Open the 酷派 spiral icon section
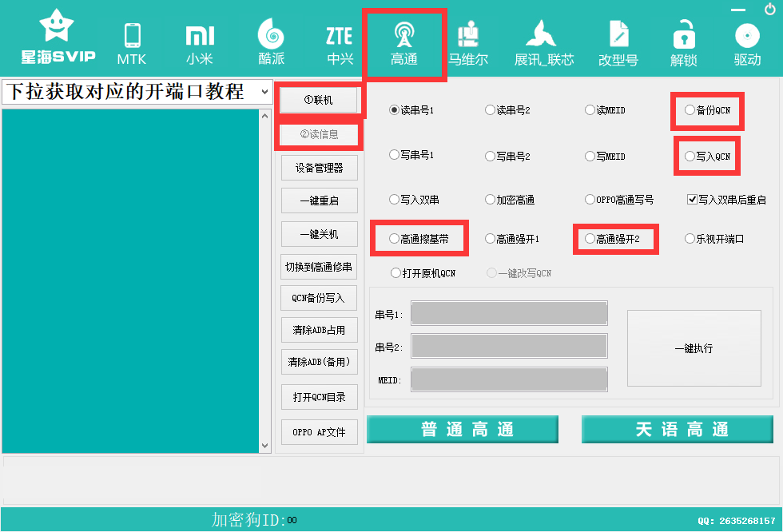This screenshot has width=783, height=532. coord(271,42)
